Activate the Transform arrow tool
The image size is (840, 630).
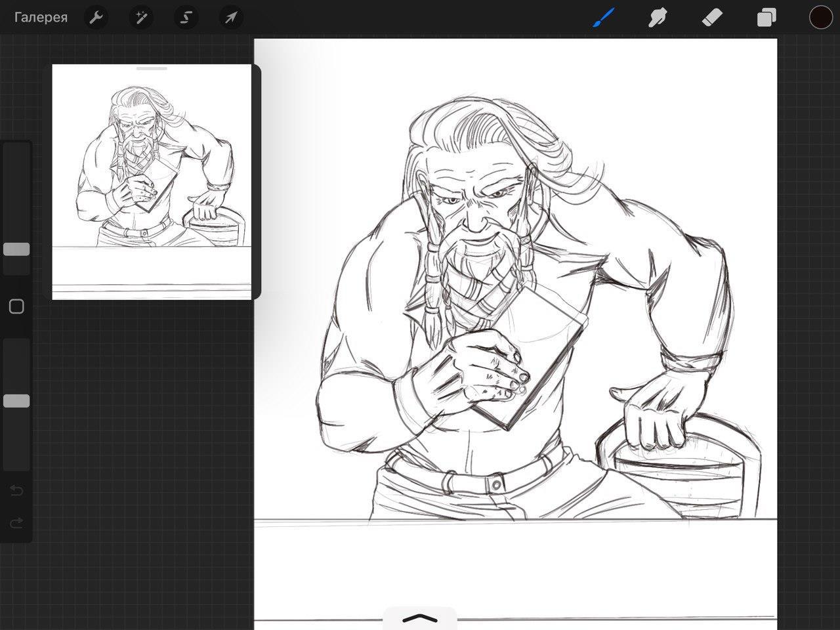pyautogui.click(x=230, y=18)
